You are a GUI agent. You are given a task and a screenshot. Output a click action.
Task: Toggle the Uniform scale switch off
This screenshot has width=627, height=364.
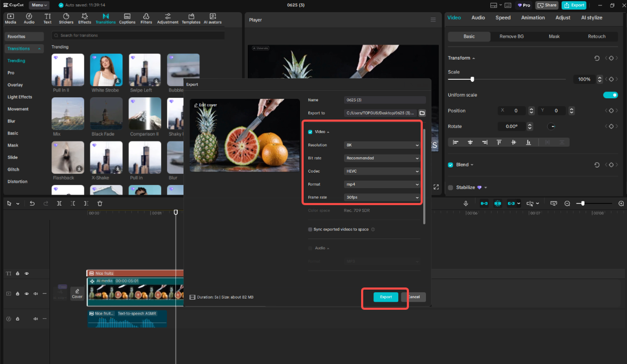click(611, 95)
